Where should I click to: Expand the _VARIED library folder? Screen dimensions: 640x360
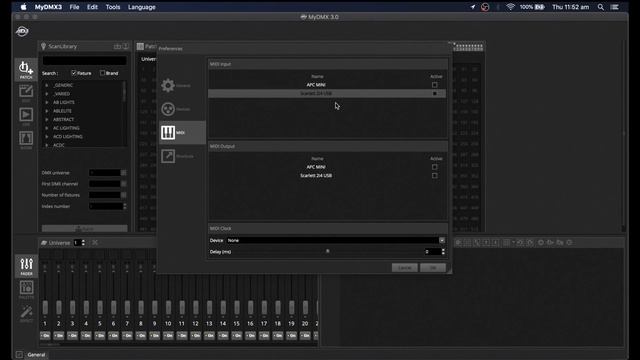(47, 93)
